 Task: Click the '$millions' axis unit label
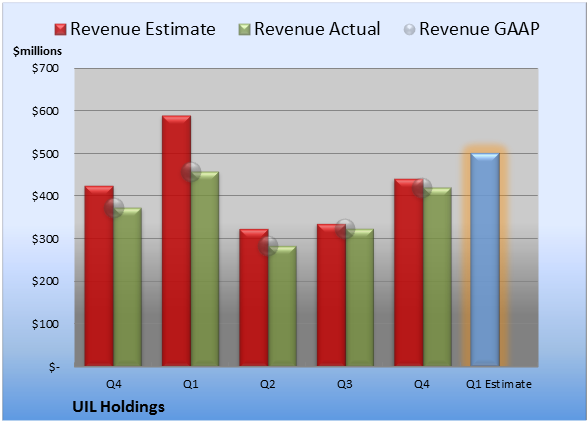37,51
